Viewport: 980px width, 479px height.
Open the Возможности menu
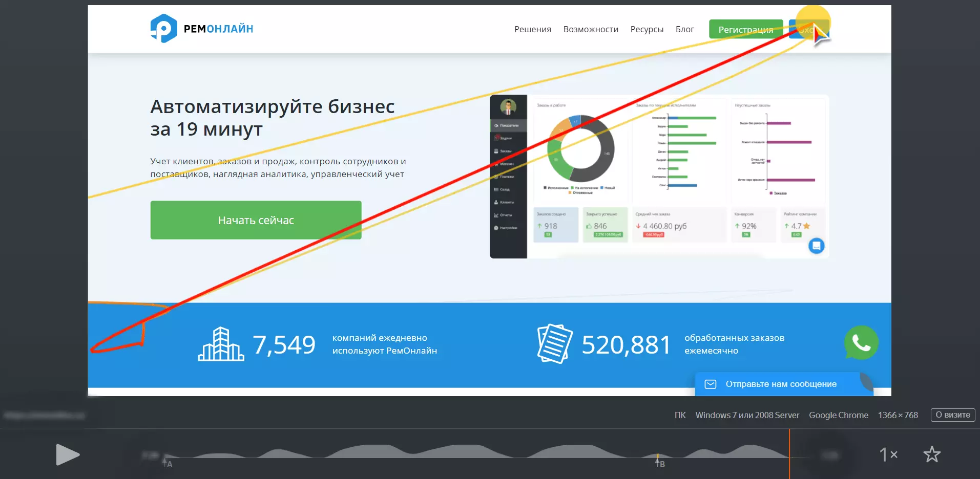pyautogui.click(x=591, y=30)
